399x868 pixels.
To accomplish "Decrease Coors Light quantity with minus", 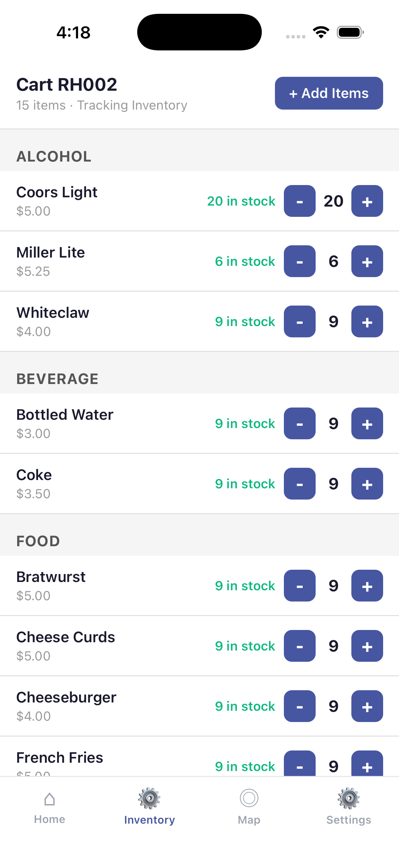I will click(299, 201).
